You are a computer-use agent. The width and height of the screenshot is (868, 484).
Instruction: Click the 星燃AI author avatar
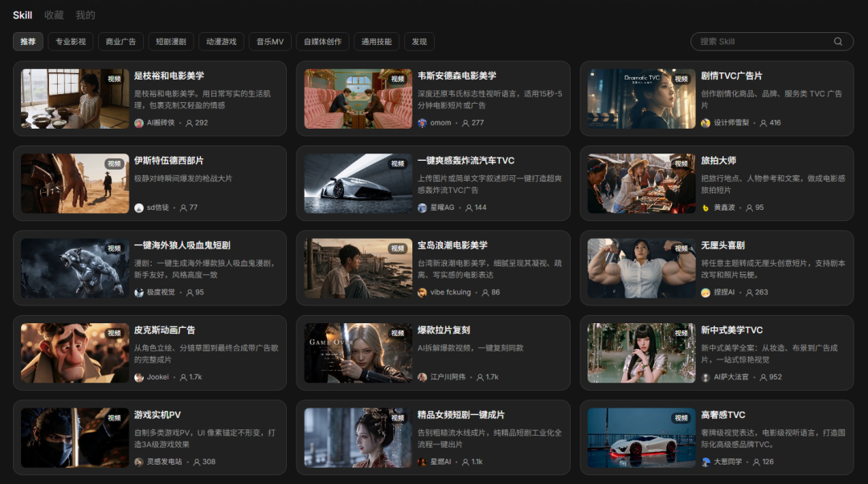[x=423, y=461]
